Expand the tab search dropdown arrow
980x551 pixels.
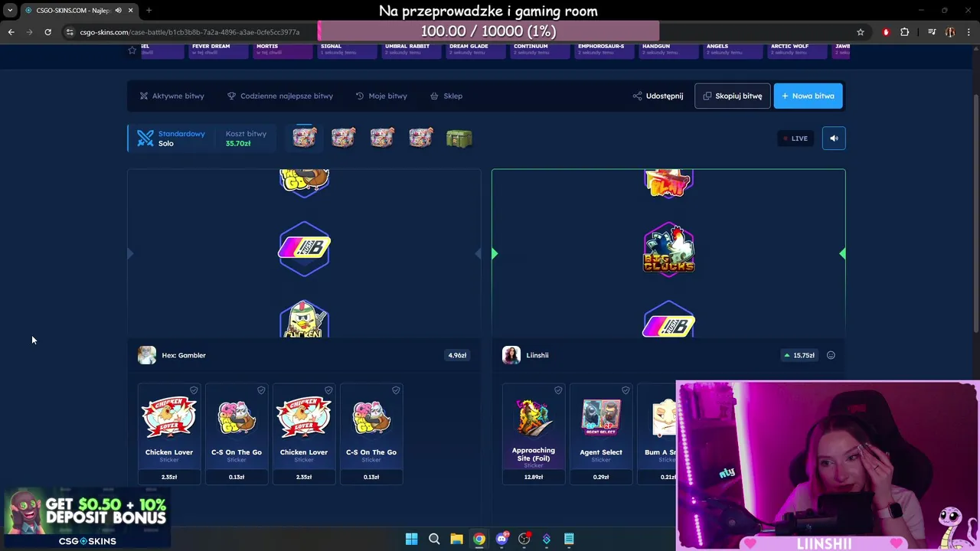9,10
